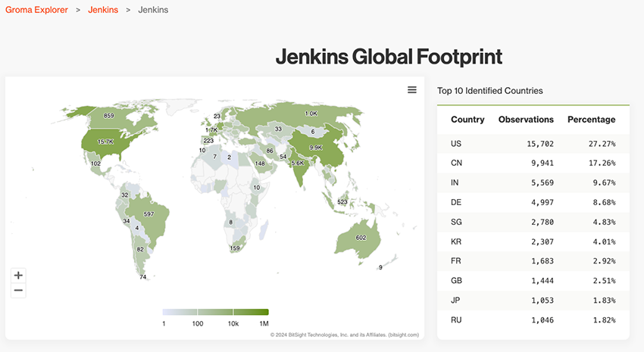Click the 8.68% percentage cell
The image size is (644, 352).
tap(604, 203)
